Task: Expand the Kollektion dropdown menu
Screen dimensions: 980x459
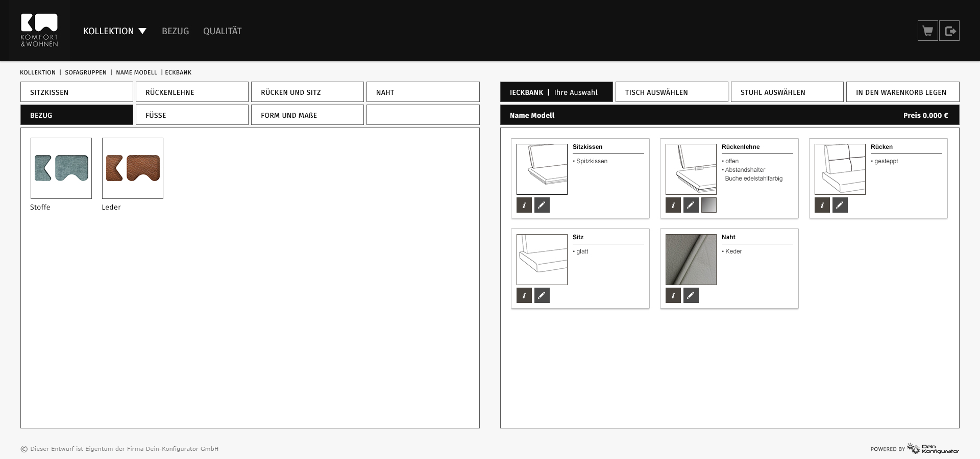Action: click(115, 31)
